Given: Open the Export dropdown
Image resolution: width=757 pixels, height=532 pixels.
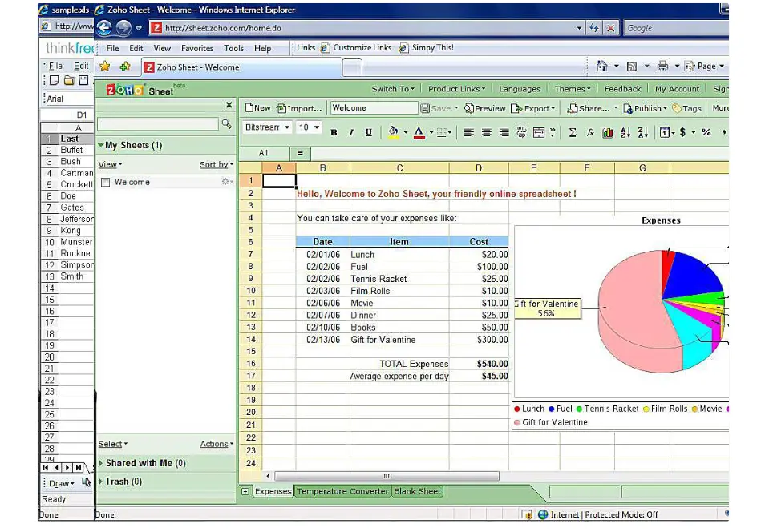Looking at the screenshot, I should [x=533, y=108].
